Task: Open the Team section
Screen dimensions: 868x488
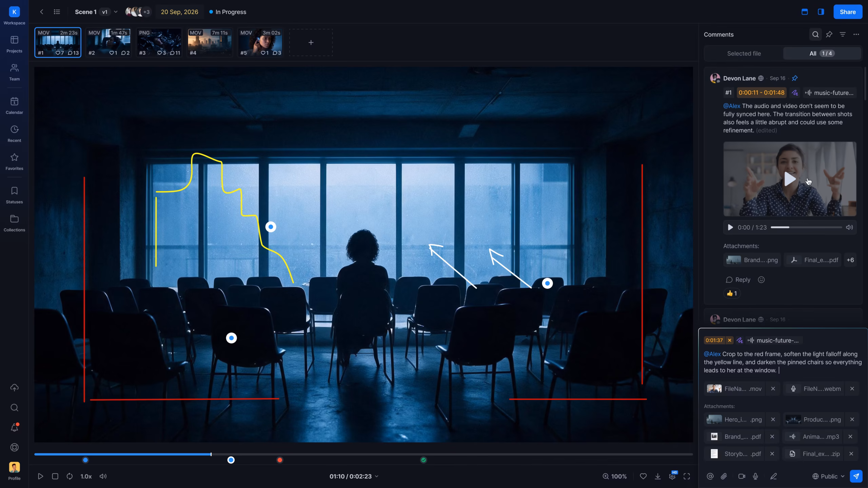Action: [x=14, y=73]
